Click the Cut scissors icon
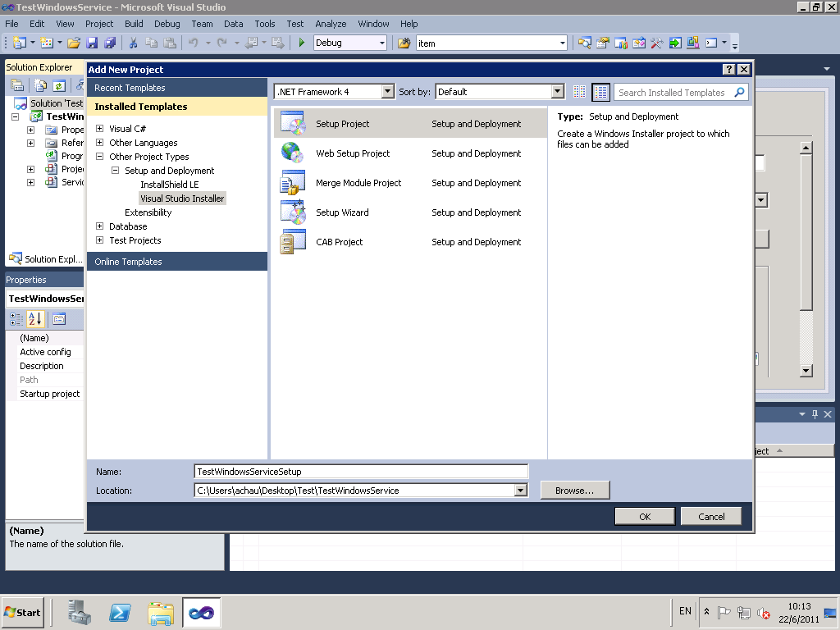Screen dimensions: 840x630 click(x=134, y=43)
